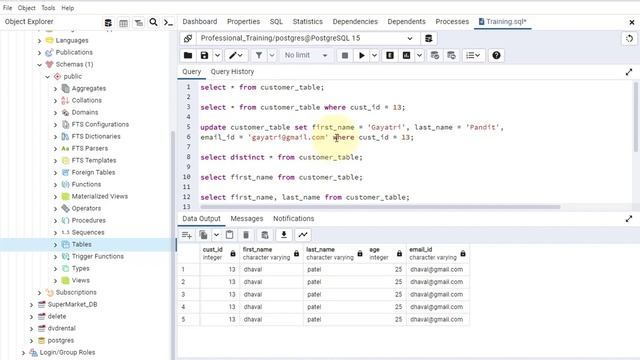Save file using the floppy disk icon
Image resolution: width=640 pixels, height=360 pixels.
(204, 55)
